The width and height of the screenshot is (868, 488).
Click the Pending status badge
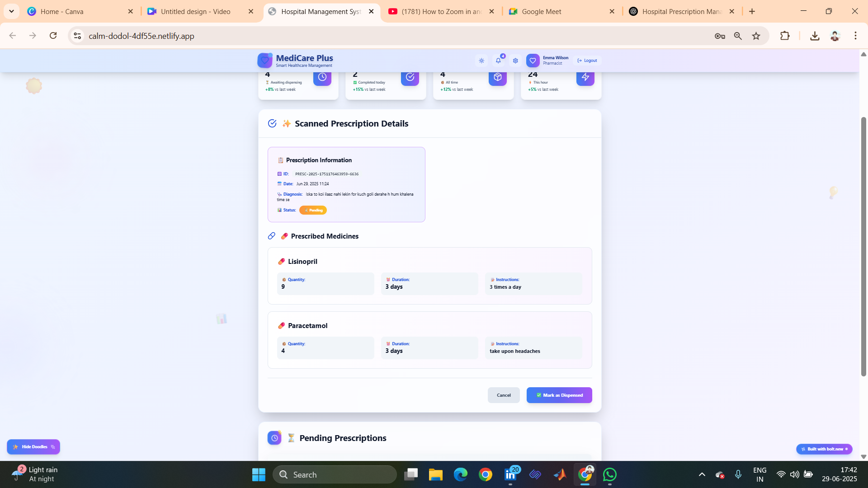click(313, 210)
